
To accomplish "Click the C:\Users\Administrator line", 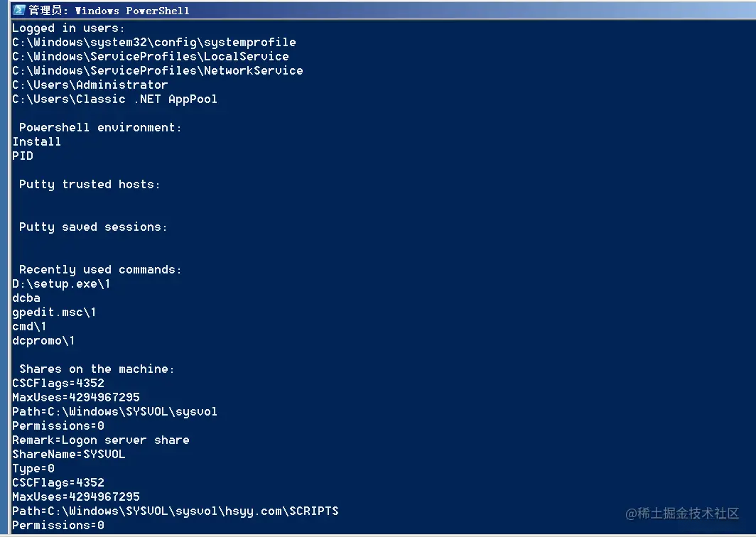I will coord(90,85).
